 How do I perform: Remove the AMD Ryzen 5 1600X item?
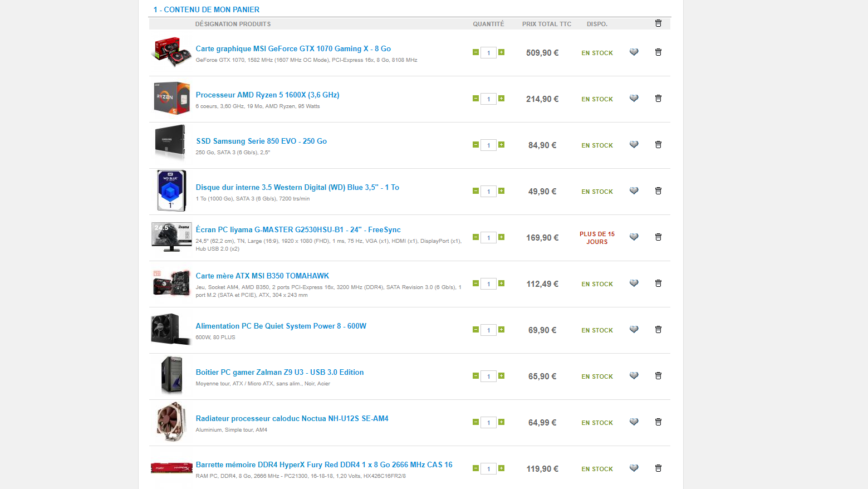point(658,98)
